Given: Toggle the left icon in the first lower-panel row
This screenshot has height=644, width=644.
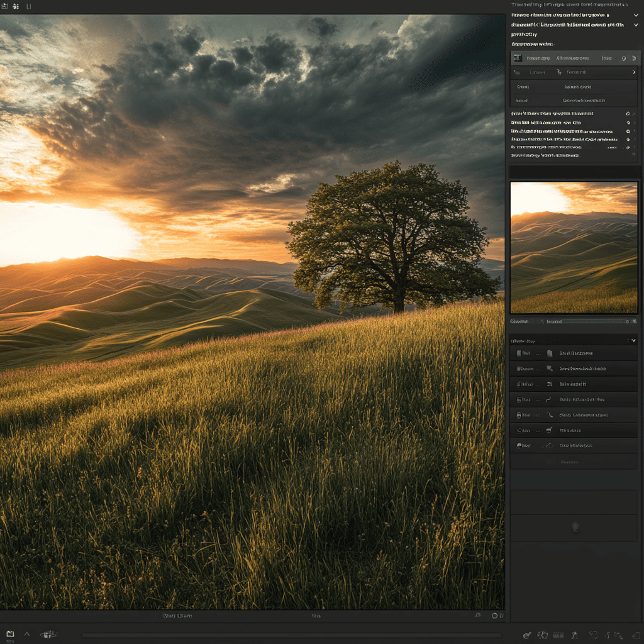Looking at the screenshot, I should click(519, 353).
